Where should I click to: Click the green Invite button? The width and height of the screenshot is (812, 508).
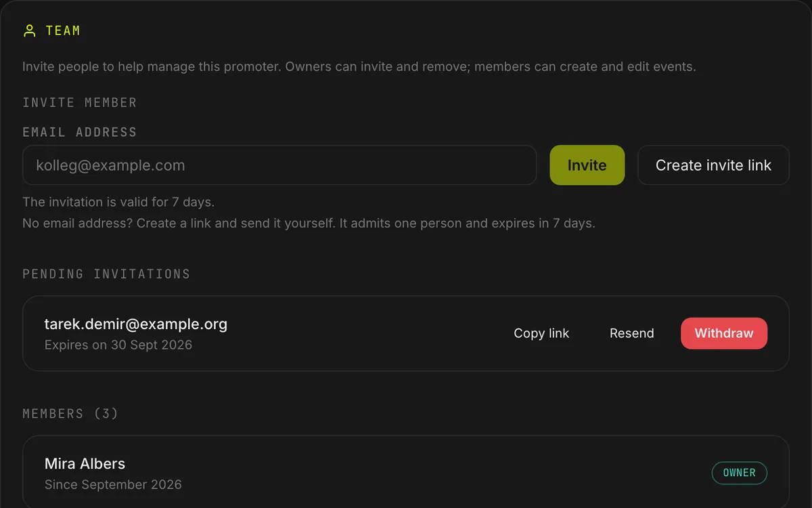coord(587,165)
